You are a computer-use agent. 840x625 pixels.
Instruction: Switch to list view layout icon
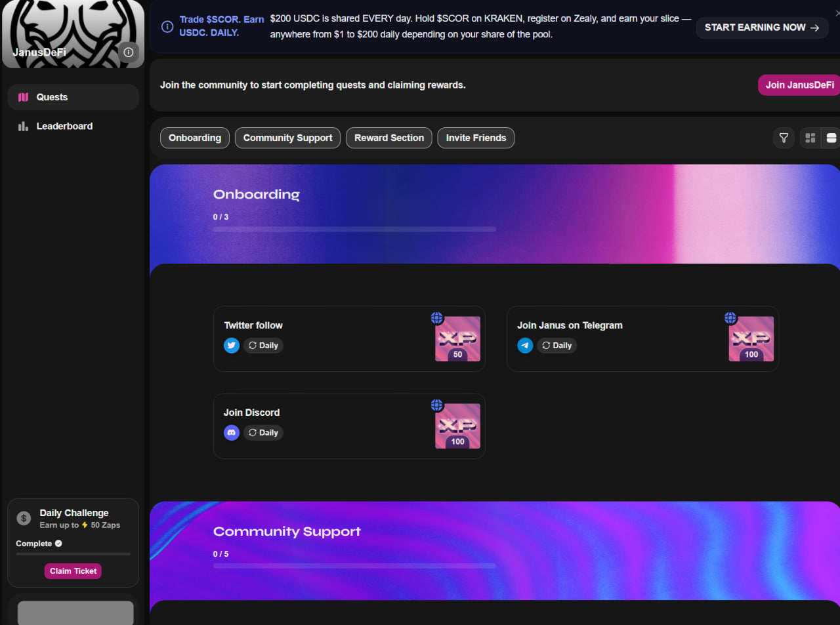click(x=831, y=138)
